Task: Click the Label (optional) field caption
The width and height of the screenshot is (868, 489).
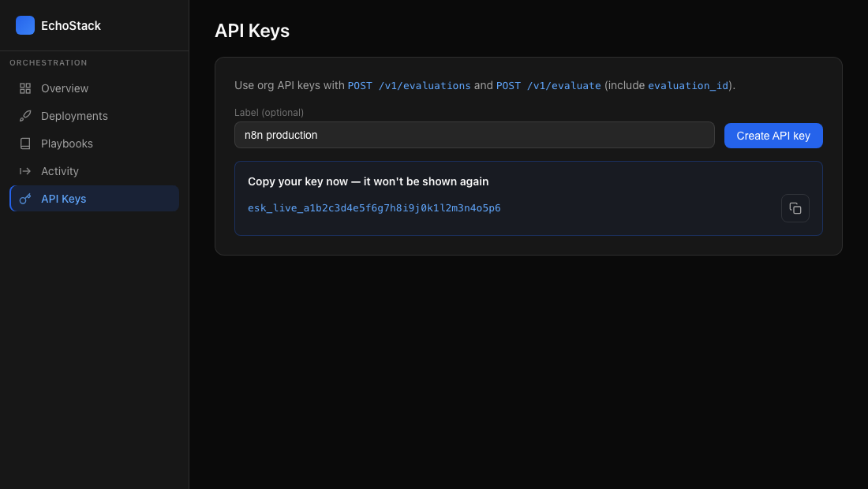Action: click(x=269, y=113)
